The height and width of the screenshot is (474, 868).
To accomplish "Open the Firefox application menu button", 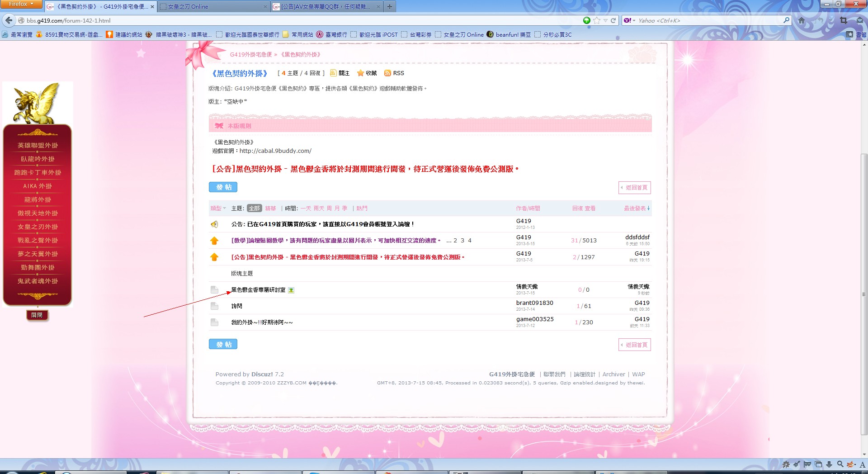I will (21, 4).
